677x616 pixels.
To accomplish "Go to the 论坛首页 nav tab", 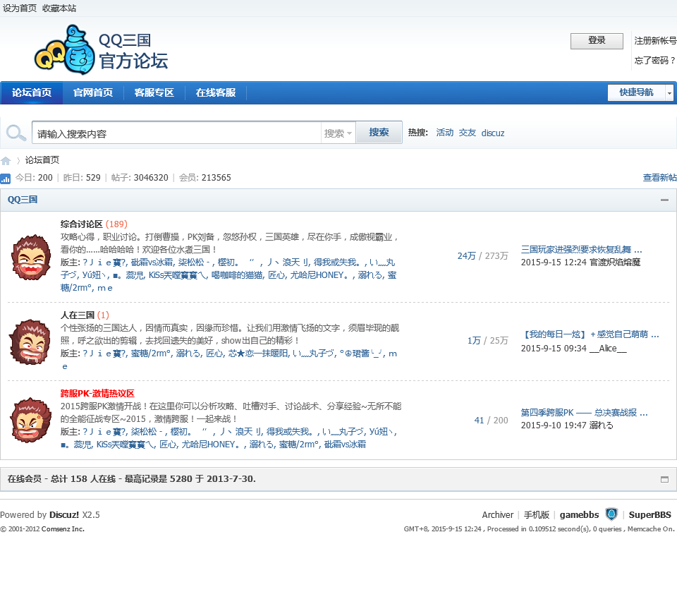I will click(32, 92).
